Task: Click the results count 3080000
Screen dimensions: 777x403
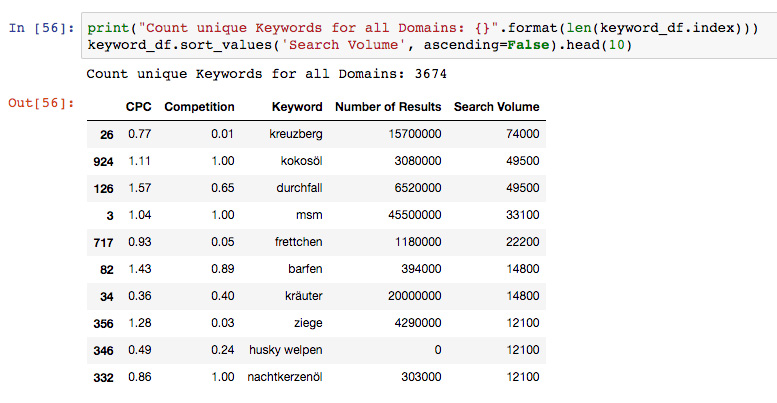Action: pos(418,161)
